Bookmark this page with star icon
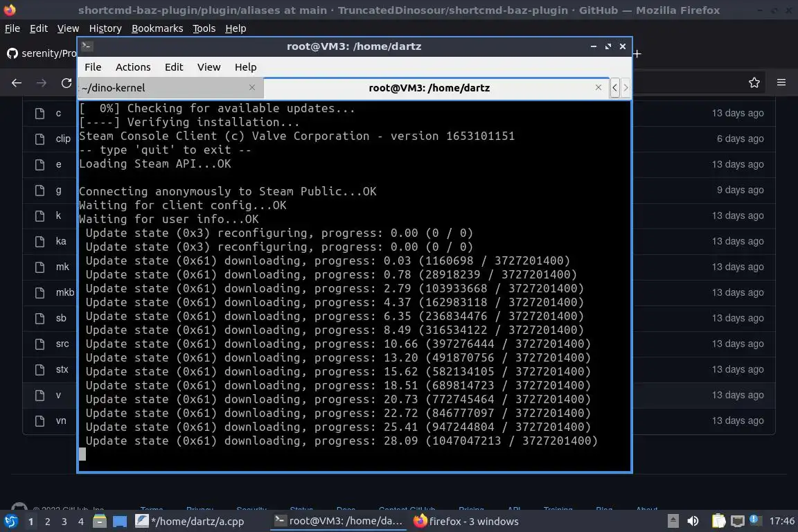The width and height of the screenshot is (798, 532). 754,82
